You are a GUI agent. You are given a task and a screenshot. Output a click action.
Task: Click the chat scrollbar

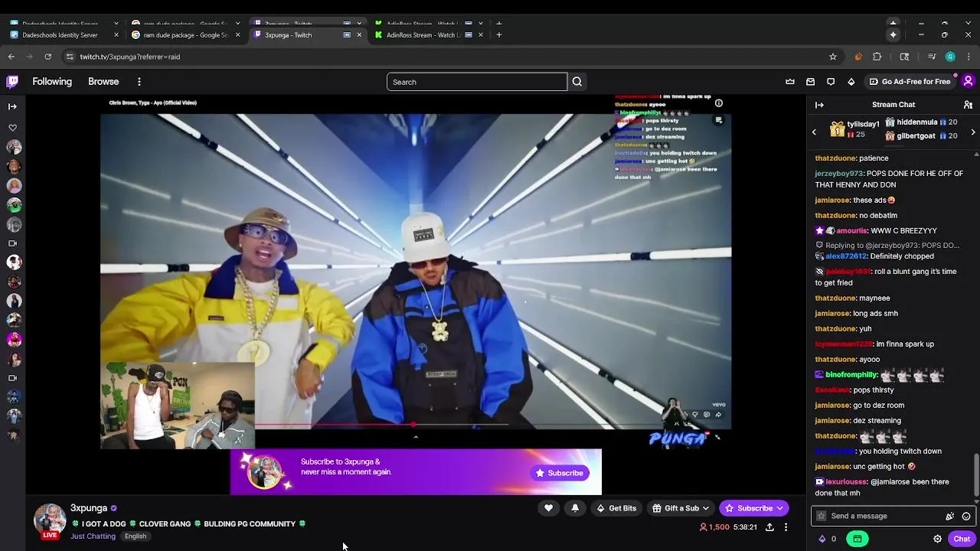pos(976,474)
